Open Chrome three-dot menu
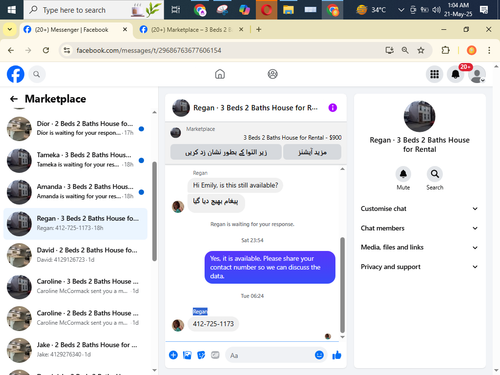Image resolution: width=500 pixels, height=375 pixels. pyautogui.click(x=489, y=50)
